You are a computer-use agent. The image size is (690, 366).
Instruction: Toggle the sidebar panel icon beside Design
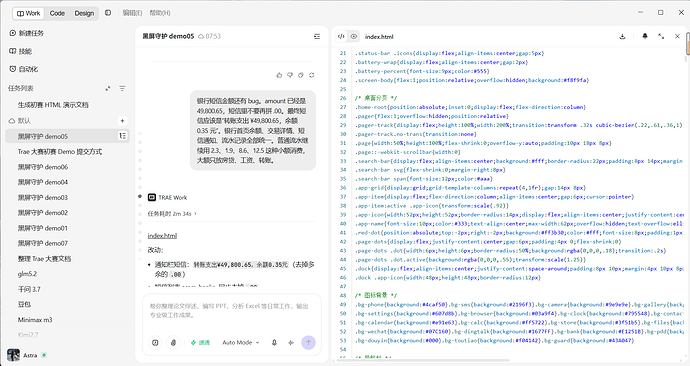point(108,13)
